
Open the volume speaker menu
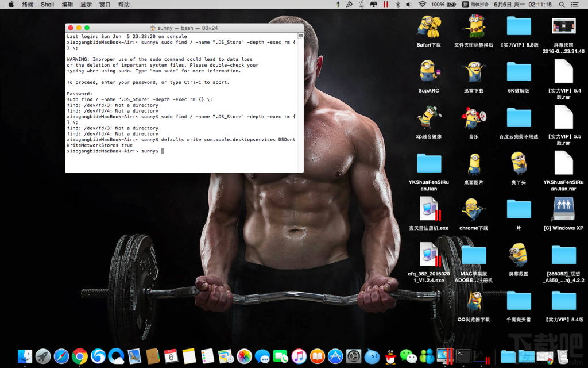tap(409, 5)
